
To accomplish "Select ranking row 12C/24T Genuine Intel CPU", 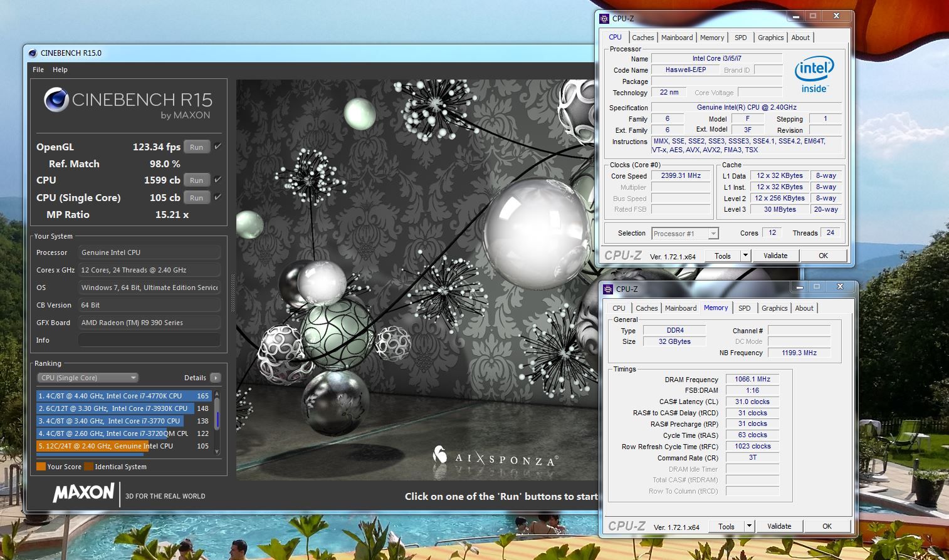I will coord(123,446).
